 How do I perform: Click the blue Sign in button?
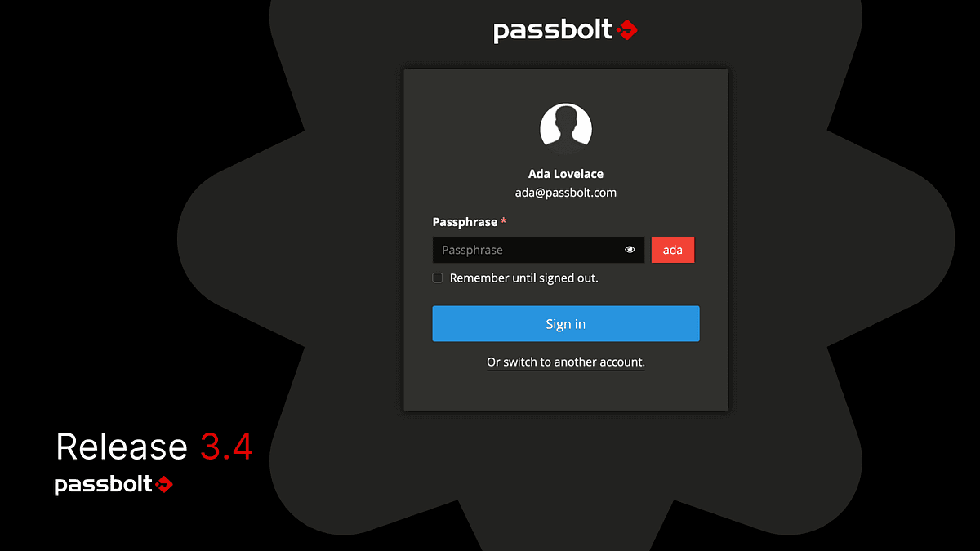tap(566, 324)
